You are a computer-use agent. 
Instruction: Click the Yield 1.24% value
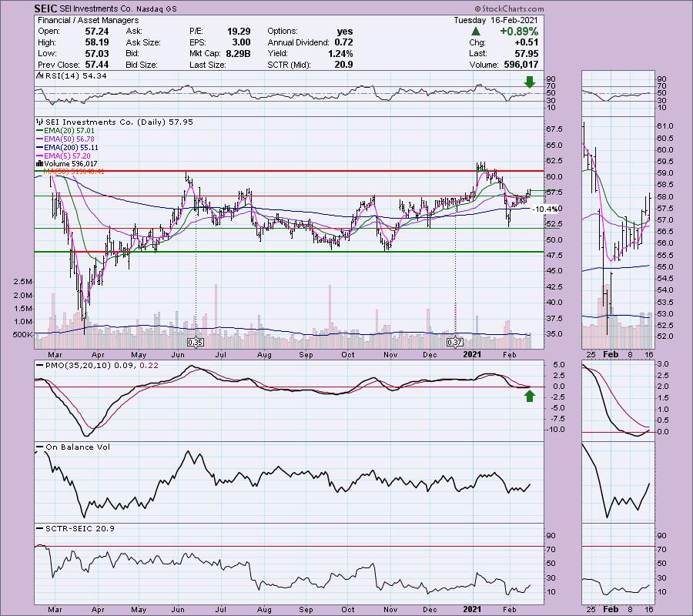tap(340, 53)
